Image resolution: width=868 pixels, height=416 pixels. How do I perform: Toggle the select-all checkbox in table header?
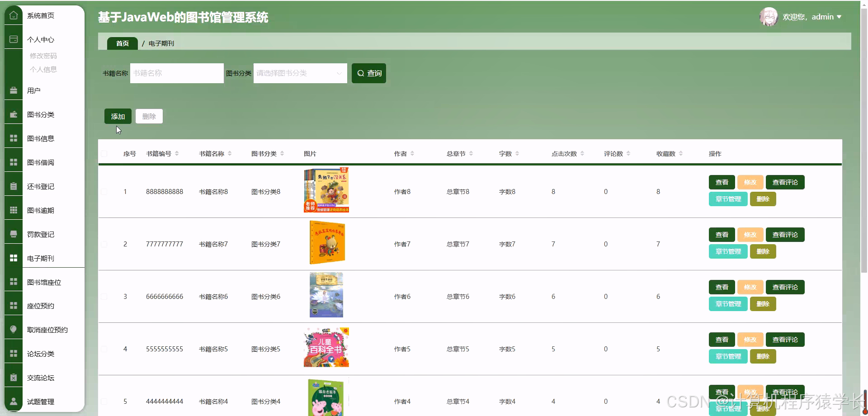click(x=104, y=154)
